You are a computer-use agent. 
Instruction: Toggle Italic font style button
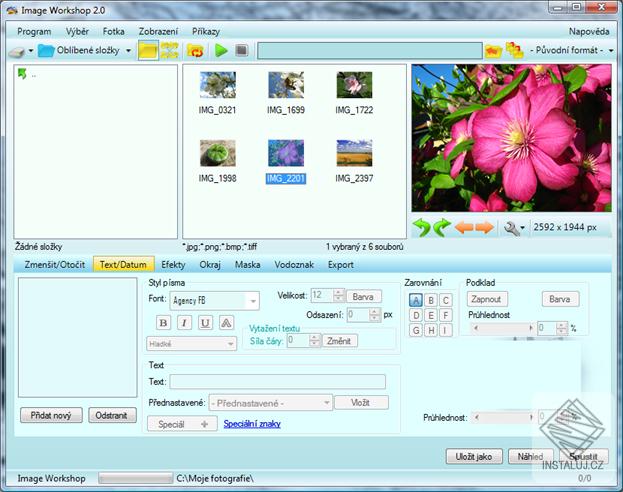(x=184, y=322)
